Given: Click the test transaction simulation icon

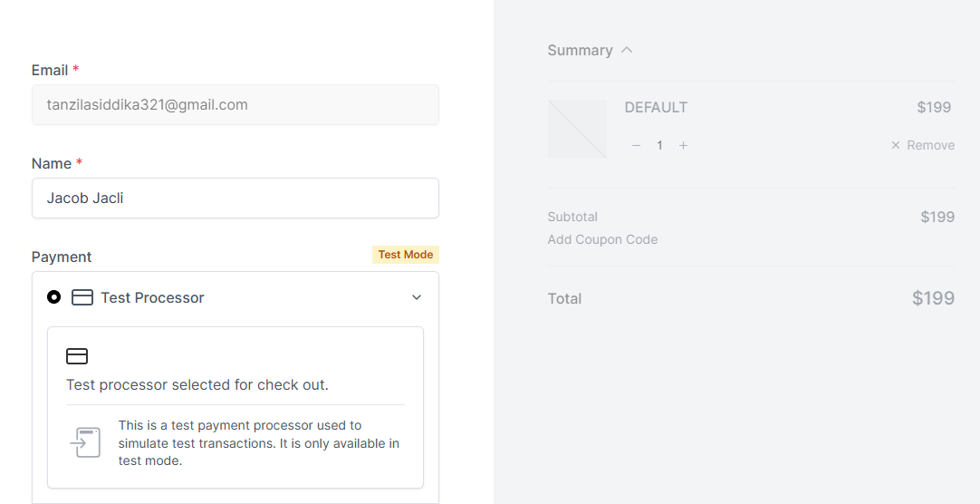Looking at the screenshot, I should click(86, 442).
